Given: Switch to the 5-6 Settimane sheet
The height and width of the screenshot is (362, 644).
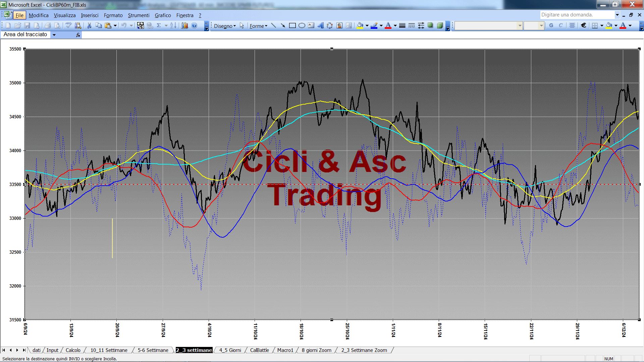Looking at the screenshot, I should pos(153,350).
